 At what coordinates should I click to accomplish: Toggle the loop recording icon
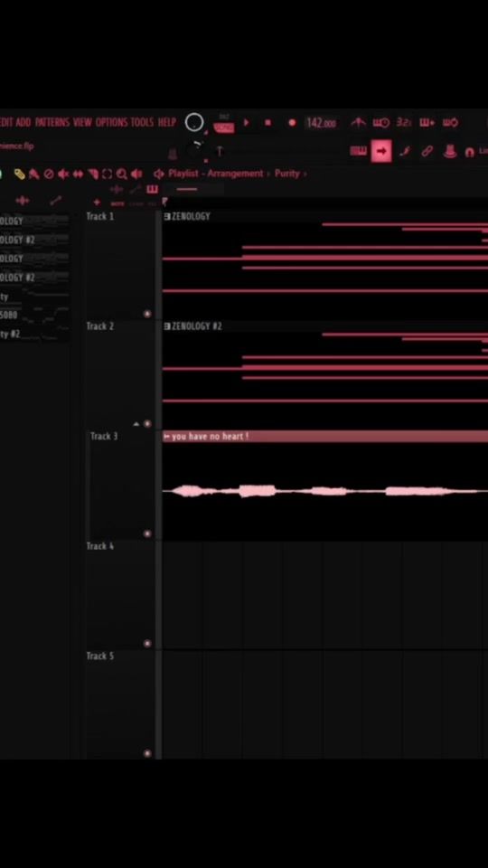(x=450, y=122)
